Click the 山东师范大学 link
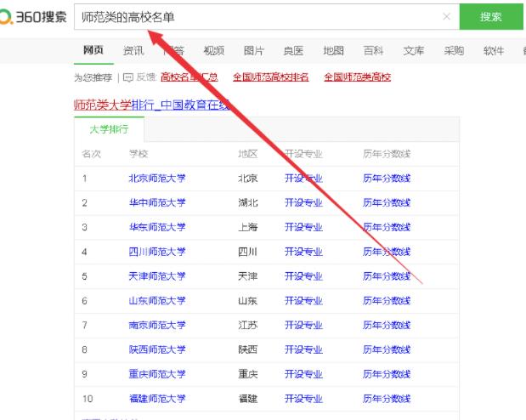 tap(156, 301)
